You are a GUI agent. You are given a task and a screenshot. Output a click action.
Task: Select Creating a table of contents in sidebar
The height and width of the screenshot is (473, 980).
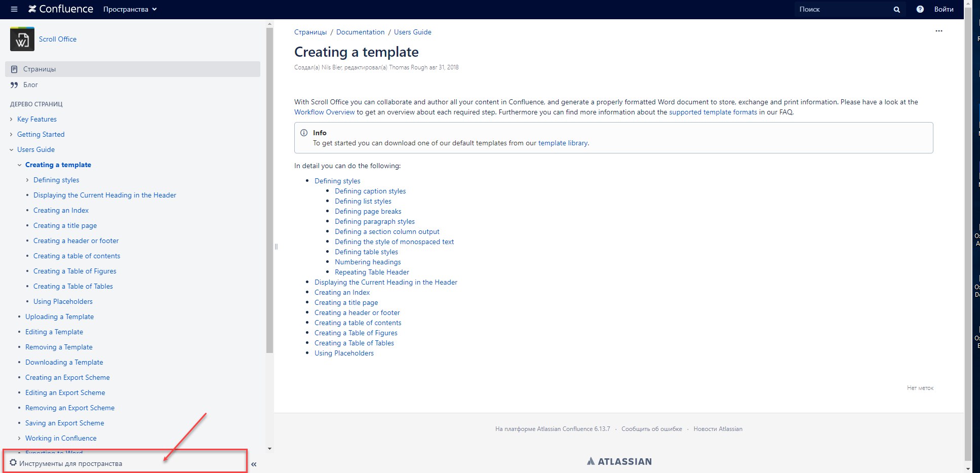(x=77, y=256)
